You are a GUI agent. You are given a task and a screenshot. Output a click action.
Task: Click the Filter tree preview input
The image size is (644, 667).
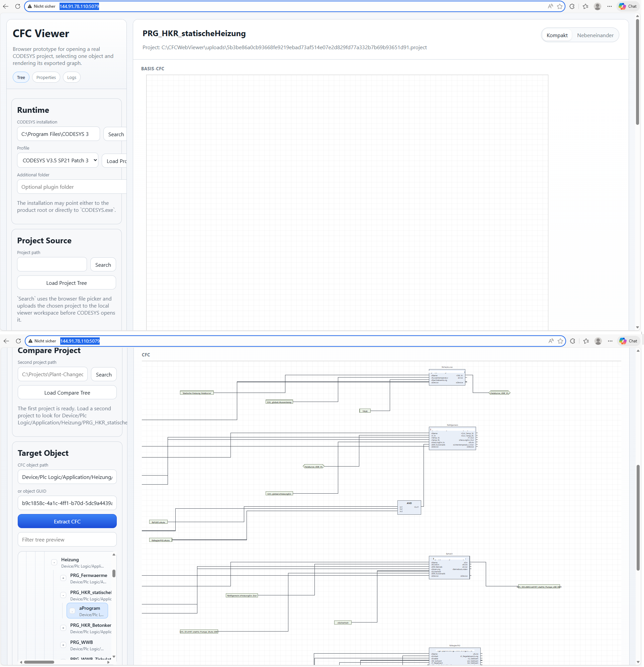(x=67, y=540)
